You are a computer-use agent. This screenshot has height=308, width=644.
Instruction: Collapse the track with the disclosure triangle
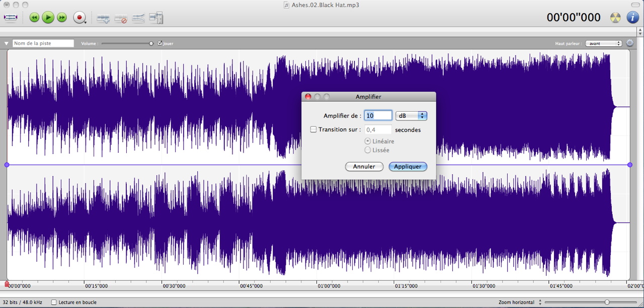pyautogui.click(x=7, y=44)
